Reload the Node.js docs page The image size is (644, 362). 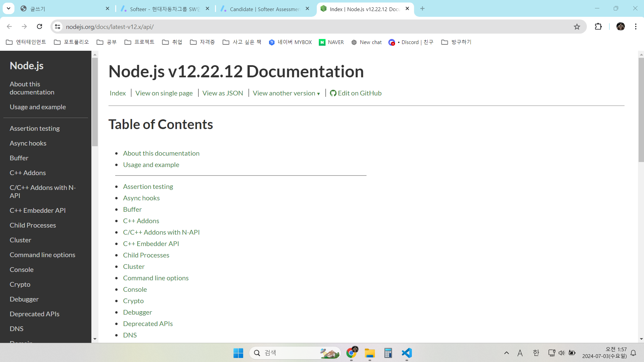(x=39, y=27)
